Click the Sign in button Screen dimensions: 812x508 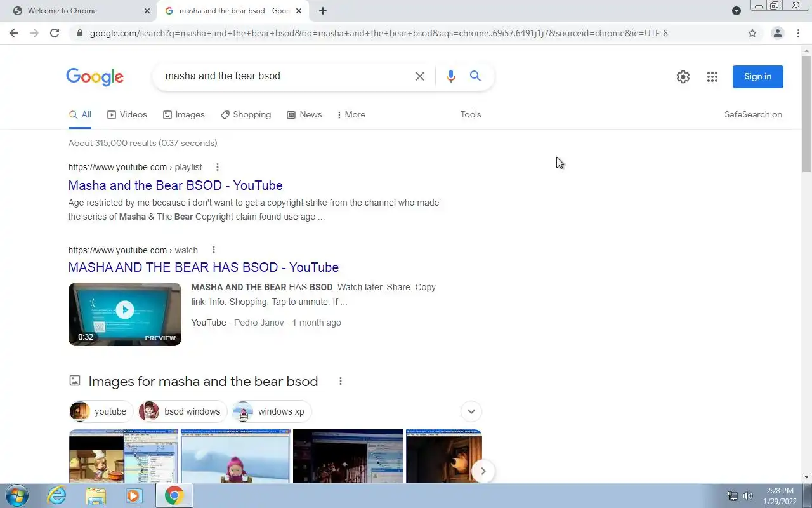click(x=758, y=77)
